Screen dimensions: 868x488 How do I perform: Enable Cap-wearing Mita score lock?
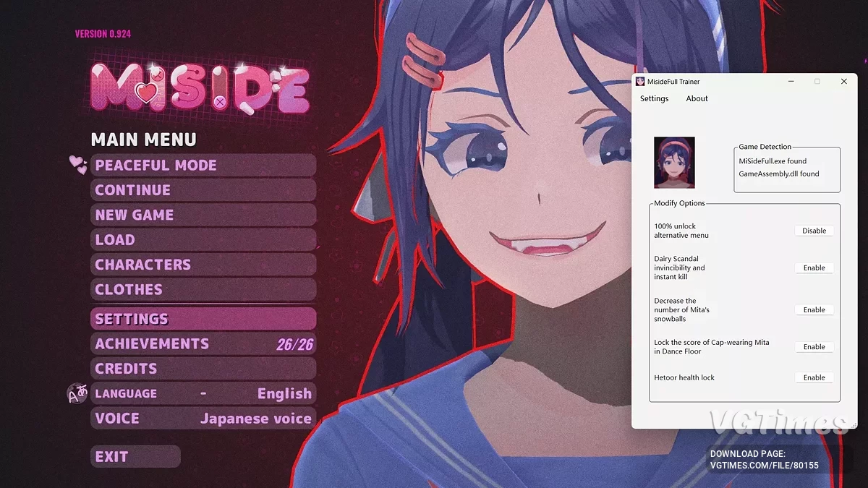coord(814,347)
